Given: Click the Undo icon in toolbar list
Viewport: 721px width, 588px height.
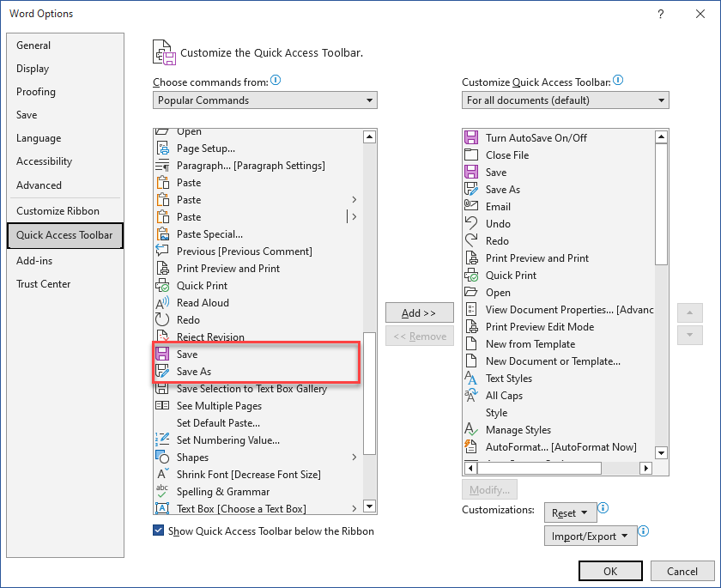Looking at the screenshot, I should point(471,223).
